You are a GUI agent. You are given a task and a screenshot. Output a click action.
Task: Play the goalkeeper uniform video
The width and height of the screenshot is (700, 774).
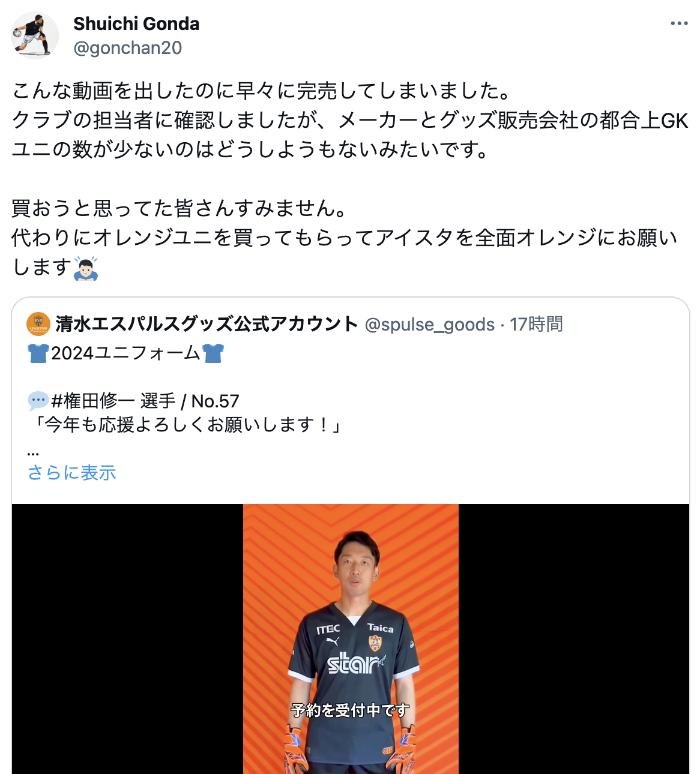[351, 639]
